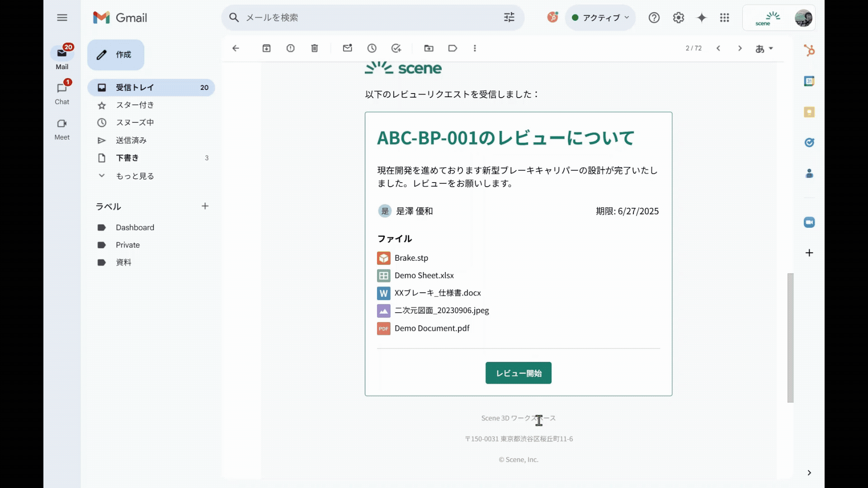Archive this email using toolbar icon
Viewport: 868px width, 488px height.
pos(266,48)
